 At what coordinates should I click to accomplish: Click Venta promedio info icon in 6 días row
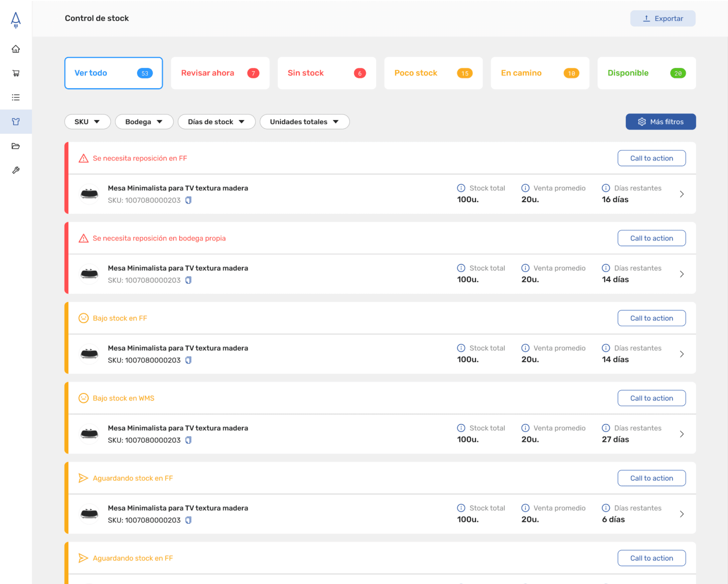tap(526, 508)
